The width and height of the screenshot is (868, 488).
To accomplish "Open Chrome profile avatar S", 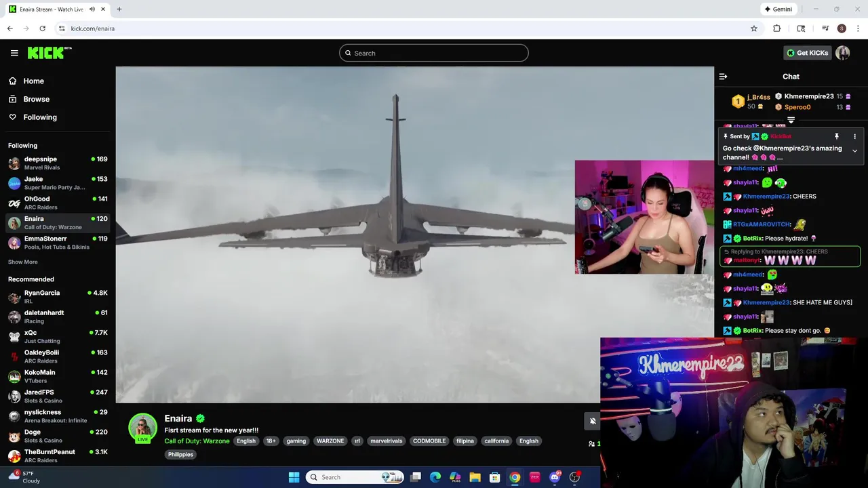I will click(x=842, y=28).
